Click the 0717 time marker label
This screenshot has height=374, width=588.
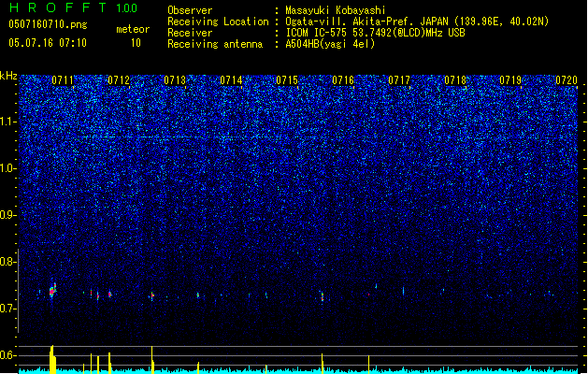point(399,80)
